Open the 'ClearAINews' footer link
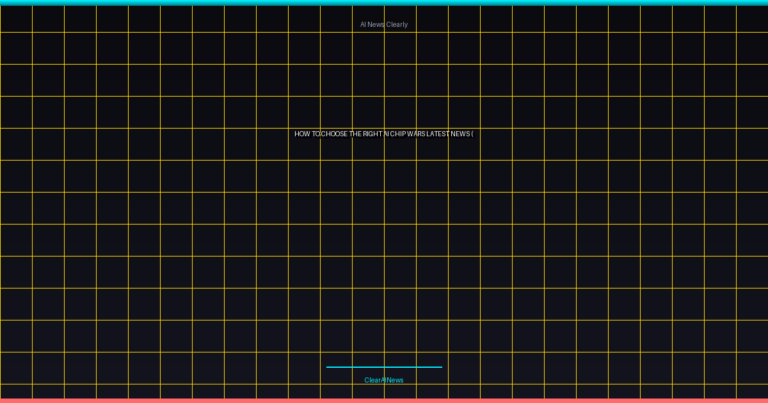The height and width of the screenshot is (403, 768). pos(384,380)
